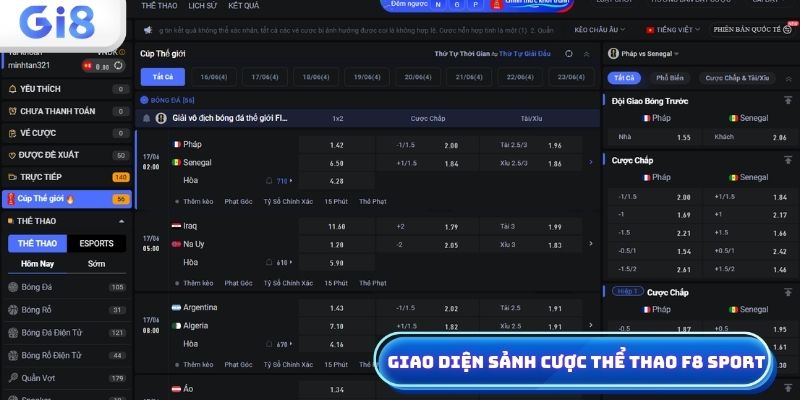Viewport: 800px width, 400px height.
Task: Click the Chưa Thanh Toán clock icon
Action: [x=13, y=111]
